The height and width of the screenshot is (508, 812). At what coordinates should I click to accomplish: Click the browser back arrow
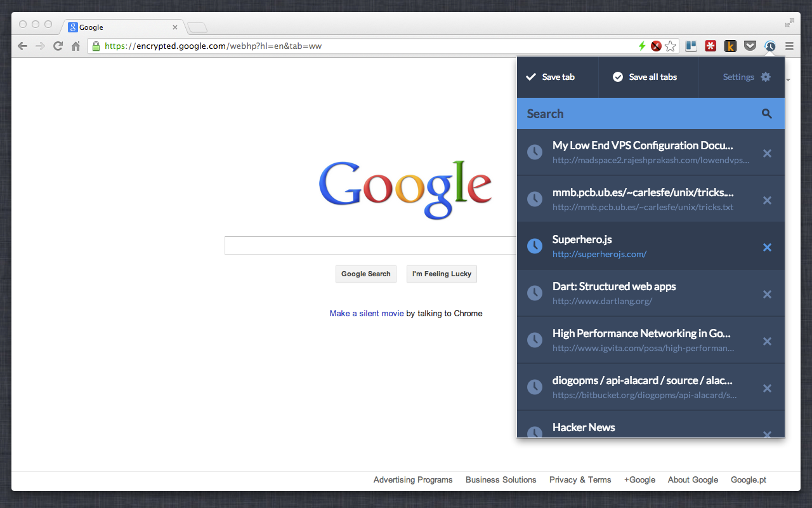pos(23,46)
